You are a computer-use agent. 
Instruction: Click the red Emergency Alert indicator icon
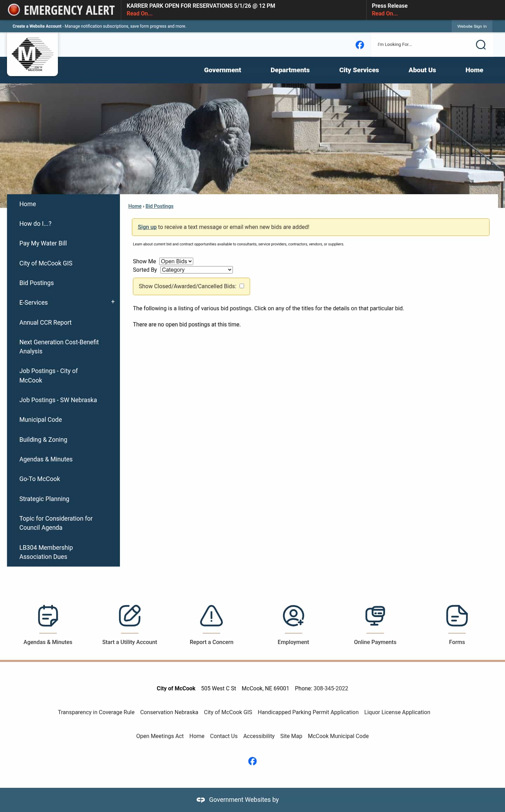click(14, 10)
